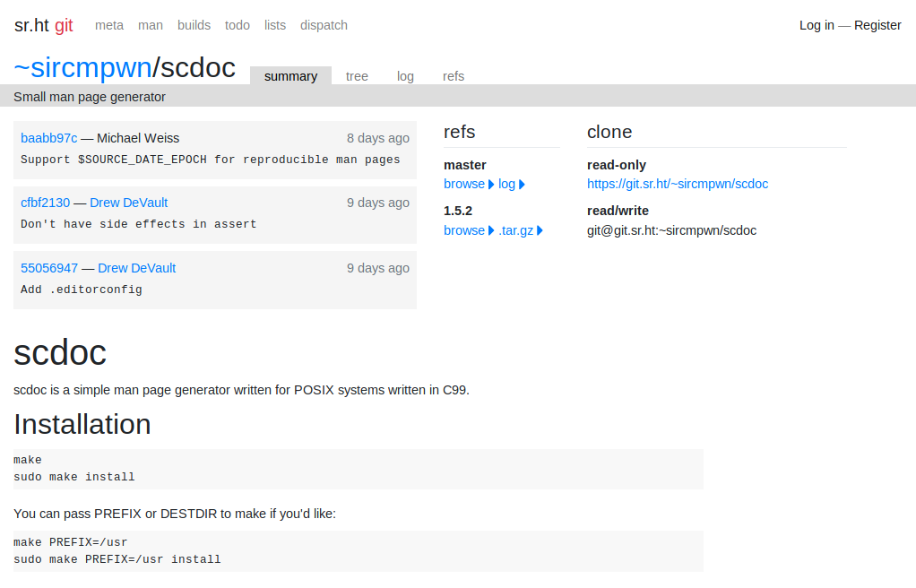Click the Register link
Image resolution: width=916 pixels, height=588 pixels.
[877, 25]
